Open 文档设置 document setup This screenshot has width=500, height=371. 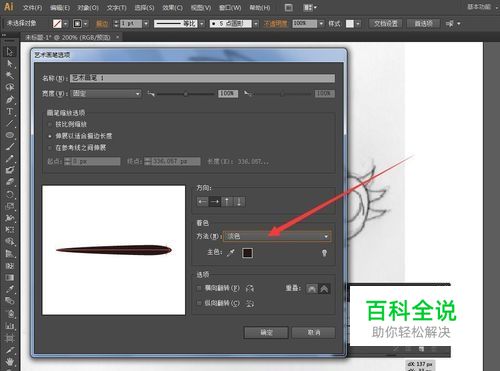pyautogui.click(x=386, y=24)
